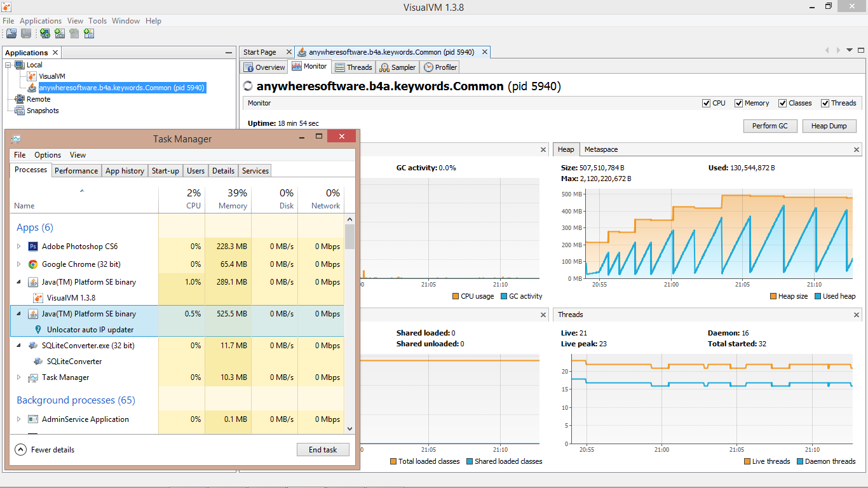Collapse the Local node in Applications tree
Viewport: 868px width, 488px height.
(8, 65)
